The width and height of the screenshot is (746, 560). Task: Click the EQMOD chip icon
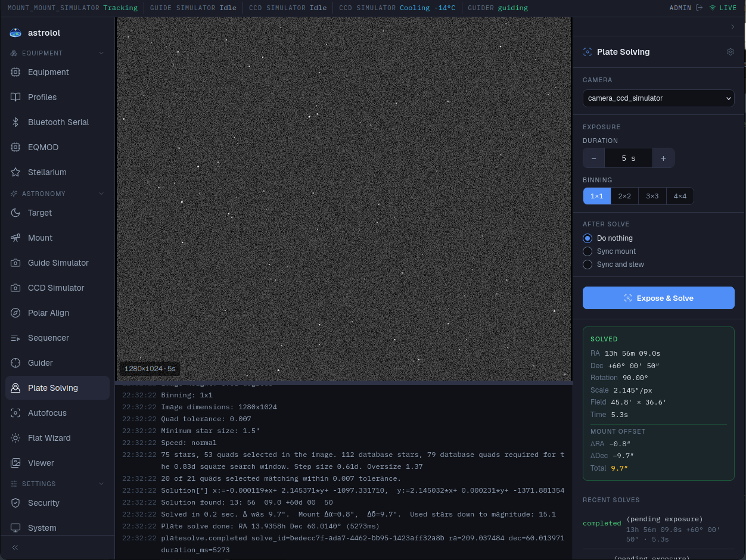(x=15, y=147)
